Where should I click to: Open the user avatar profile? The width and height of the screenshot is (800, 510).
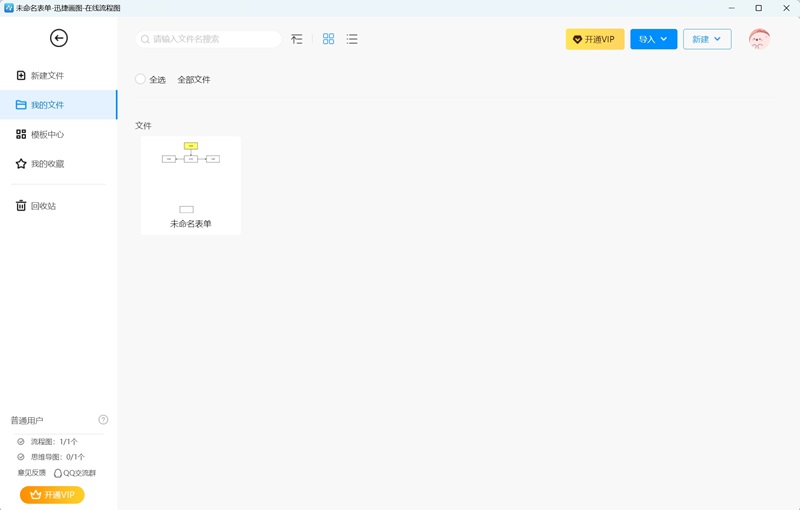tap(759, 39)
